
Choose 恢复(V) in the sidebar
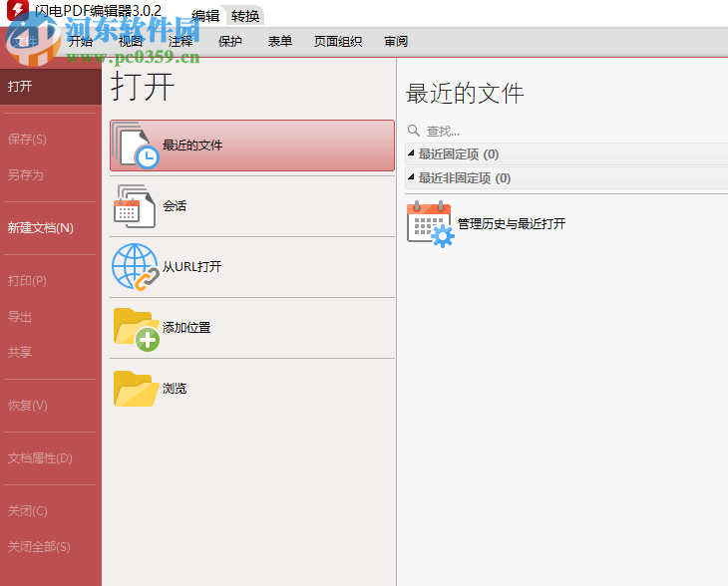(x=27, y=405)
